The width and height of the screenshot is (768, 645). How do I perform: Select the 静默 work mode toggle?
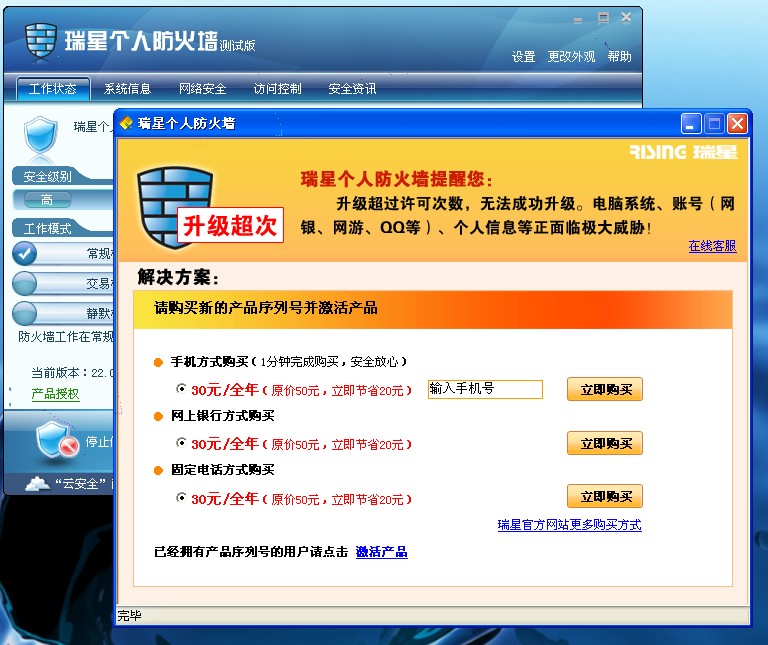(24, 313)
